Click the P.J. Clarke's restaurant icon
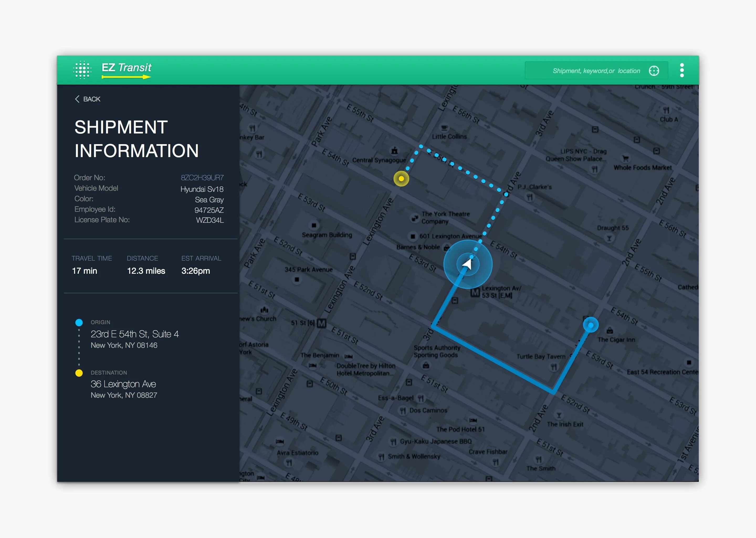The height and width of the screenshot is (538, 756). tap(530, 198)
